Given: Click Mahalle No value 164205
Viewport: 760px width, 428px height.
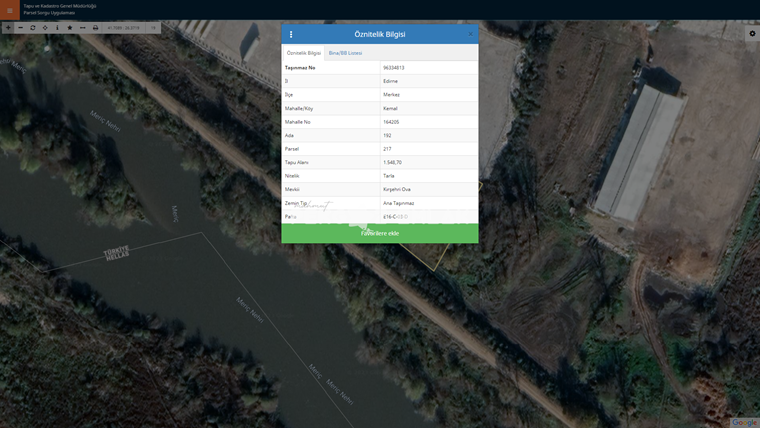Looking at the screenshot, I should pos(391,122).
